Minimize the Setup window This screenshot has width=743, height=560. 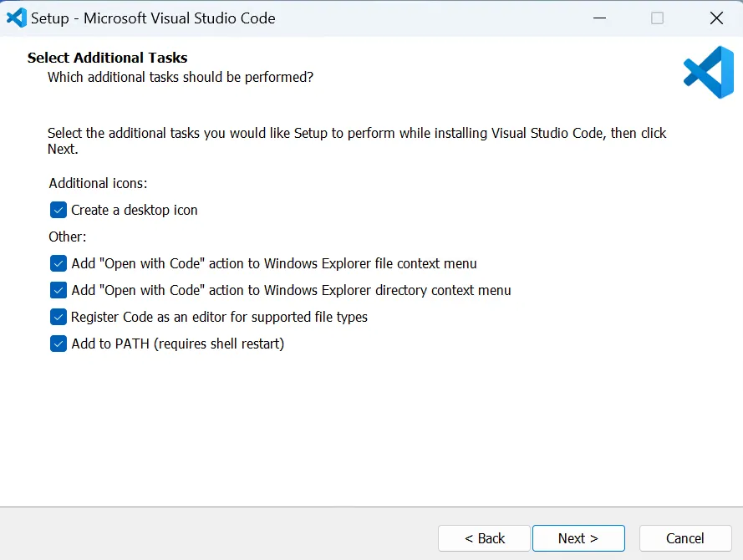tap(599, 18)
